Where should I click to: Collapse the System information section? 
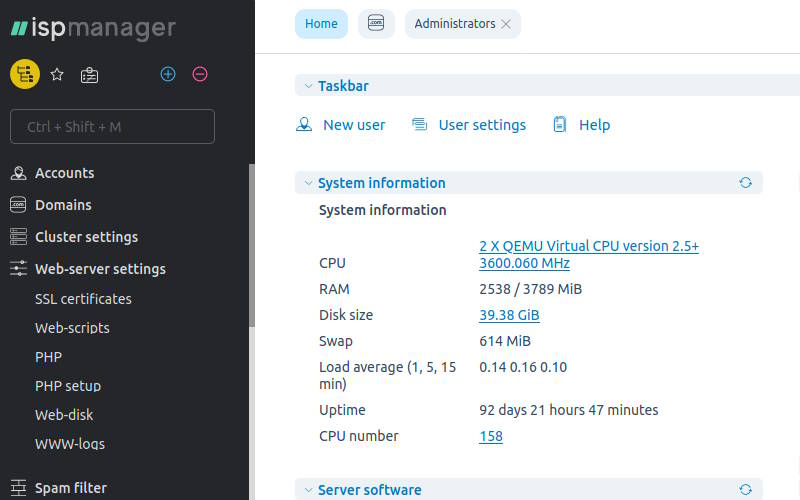tap(308, 183)
